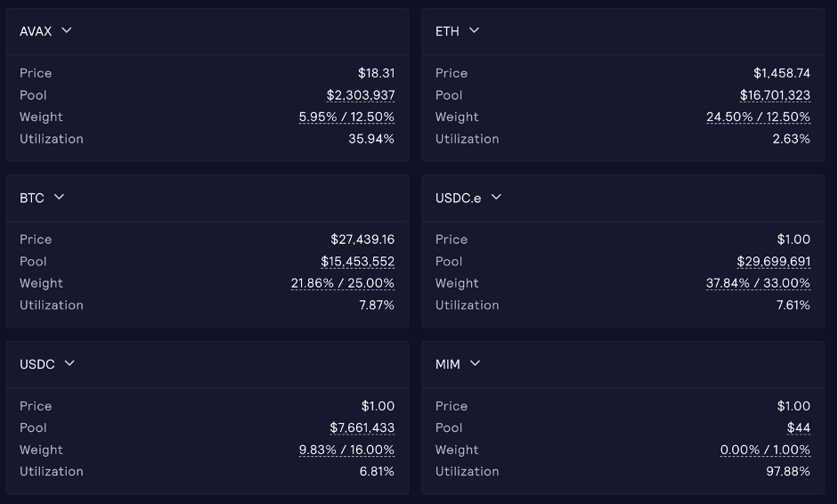Expand the AVAX token dropdown chevron
This screenshot has height=504, width=838.
click(x=67, y=30)
